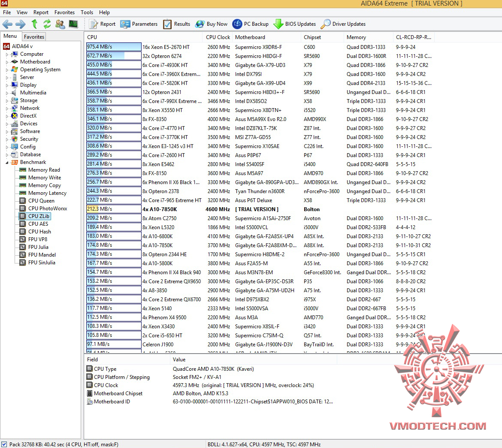Click the CPU AES benchmark icon
This screenshot has width=502, height=448.
[23, 224]
